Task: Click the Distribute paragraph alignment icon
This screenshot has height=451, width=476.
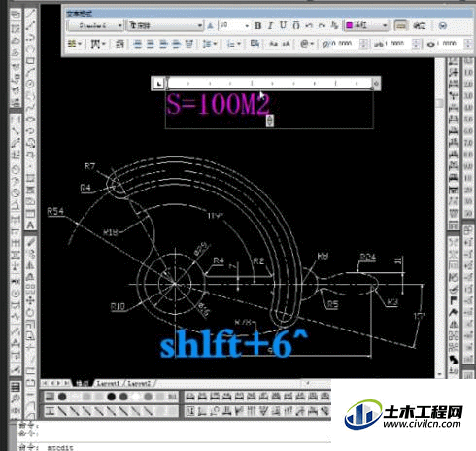Action: point(189,44)
